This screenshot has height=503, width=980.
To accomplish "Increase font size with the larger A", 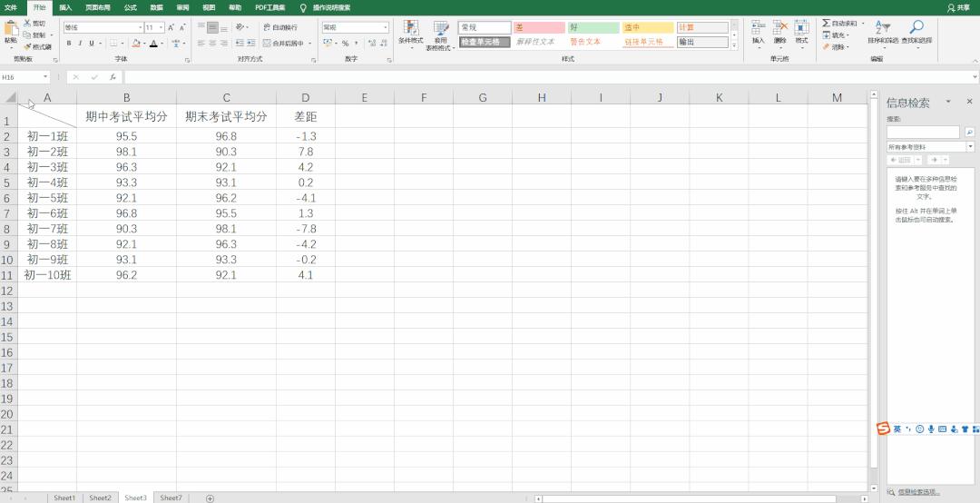I will [x=171, y=27].
